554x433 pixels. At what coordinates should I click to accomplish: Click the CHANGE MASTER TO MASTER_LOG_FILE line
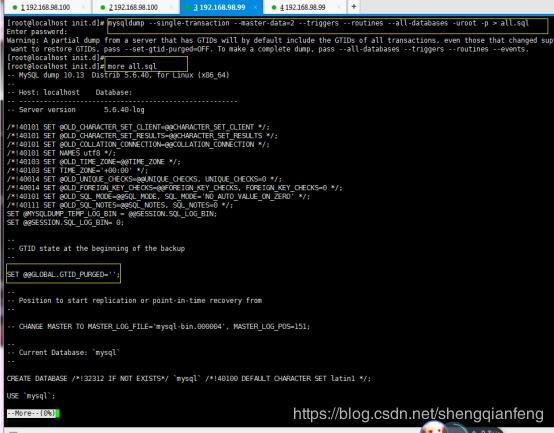(x=158, y=326)
